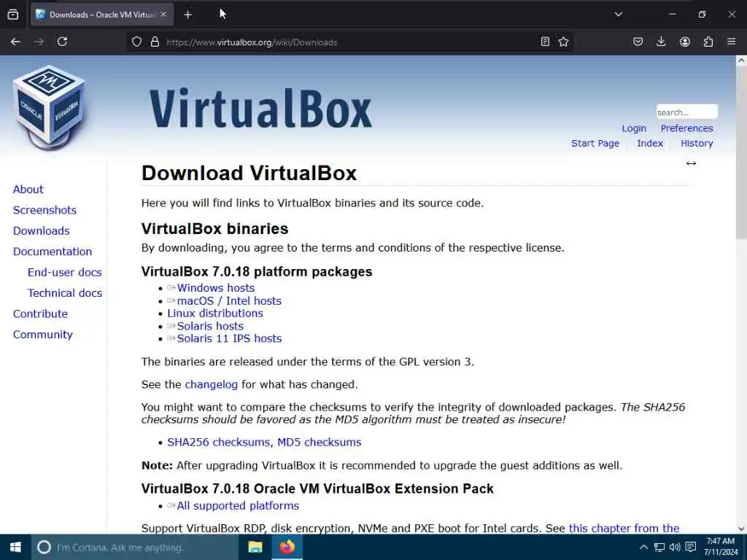Click the virtualbox.org URL address field
747x560 pixels.
[x=350, y=42]
